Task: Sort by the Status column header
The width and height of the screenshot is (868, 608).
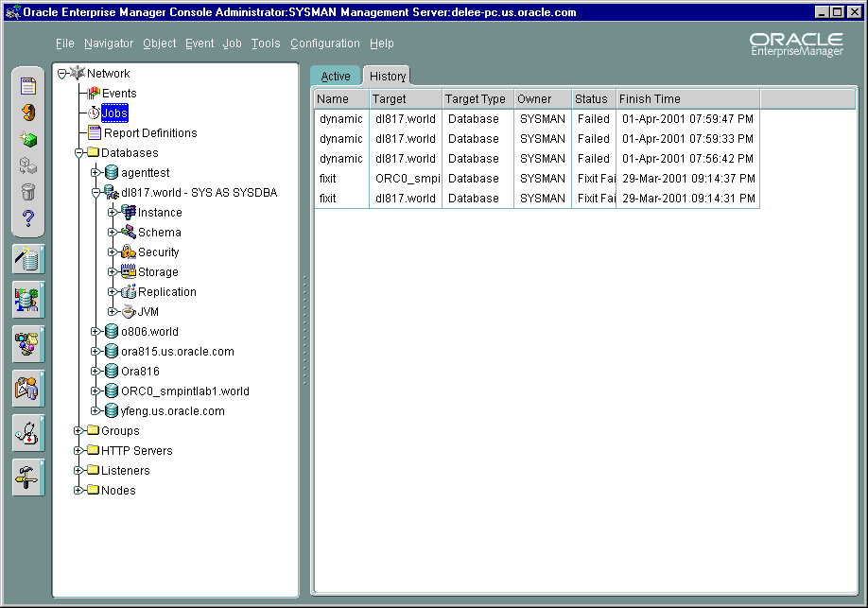Action: click(x=594, y=99)
